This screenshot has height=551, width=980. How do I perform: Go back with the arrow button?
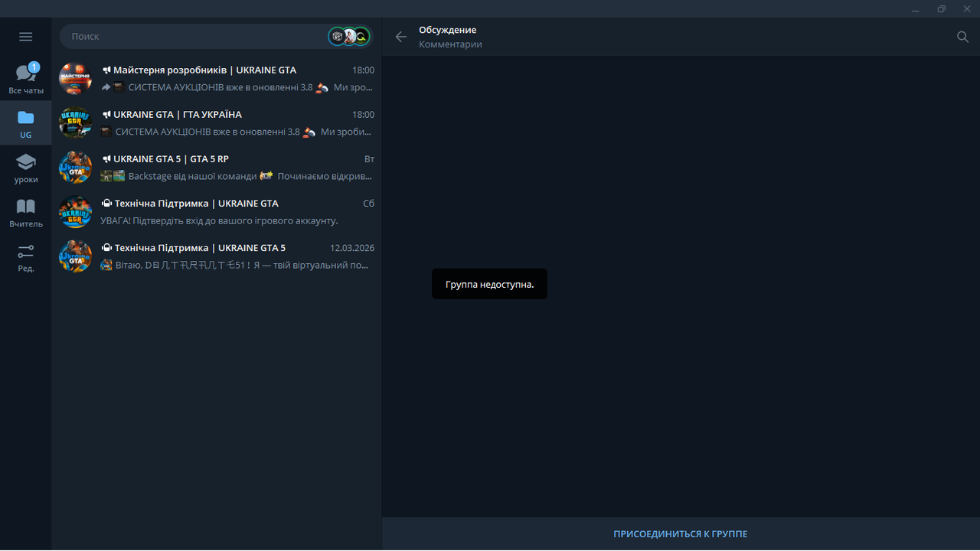click(x=400, y=37)
